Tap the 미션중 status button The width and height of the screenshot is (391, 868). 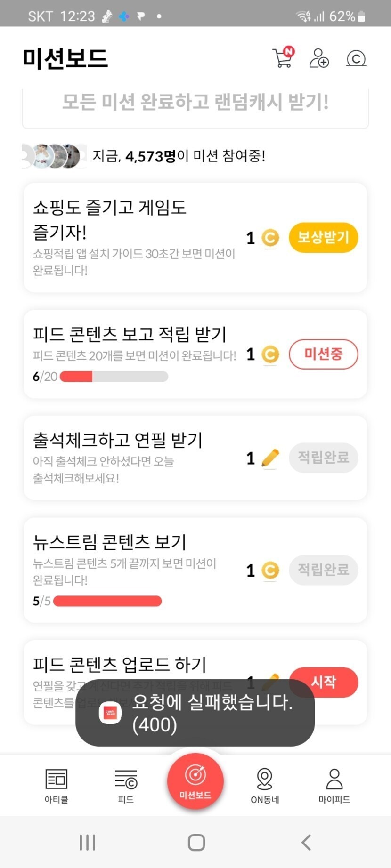pyautogui.click(x=323, y=354)
